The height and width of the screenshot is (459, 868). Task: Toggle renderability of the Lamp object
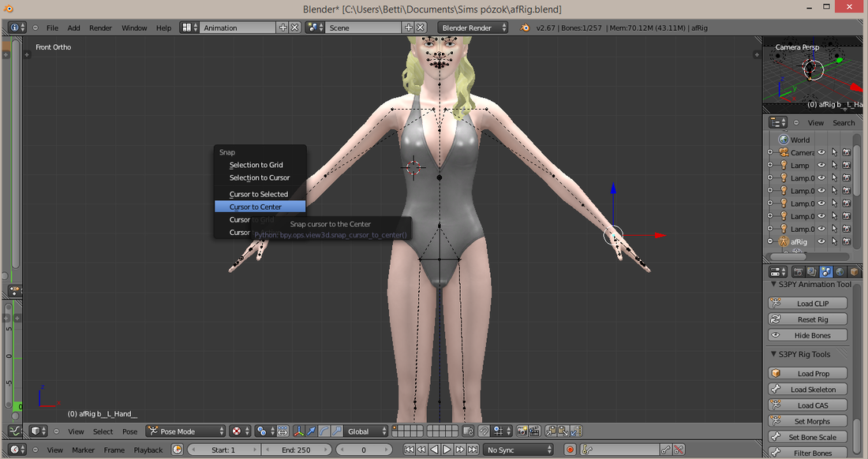[x=847, y=166]
